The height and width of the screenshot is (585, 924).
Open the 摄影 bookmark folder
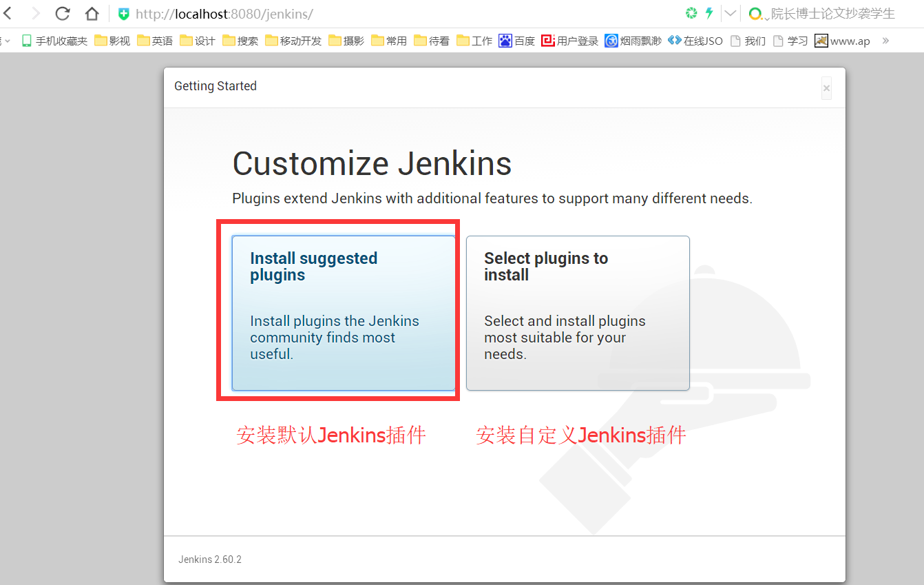point(346,41)
